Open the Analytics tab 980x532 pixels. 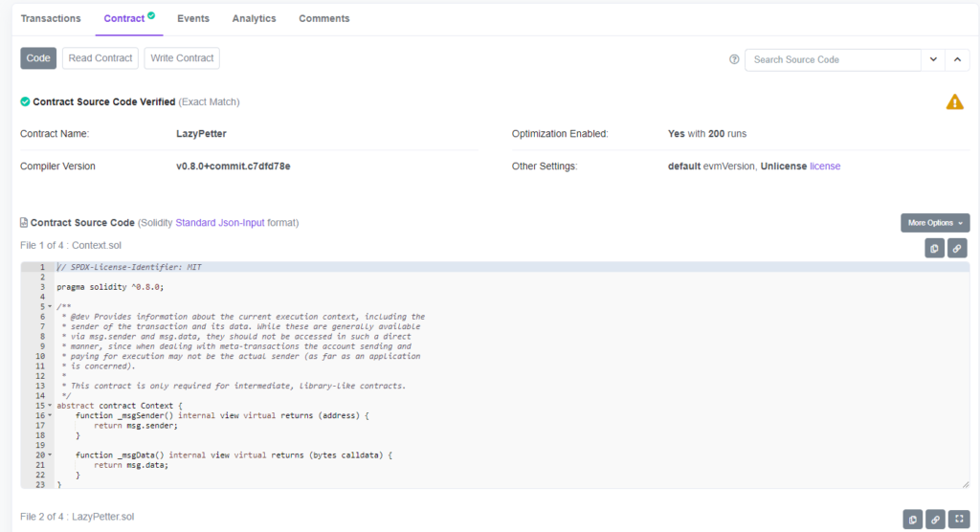click(x=254, y=18)
